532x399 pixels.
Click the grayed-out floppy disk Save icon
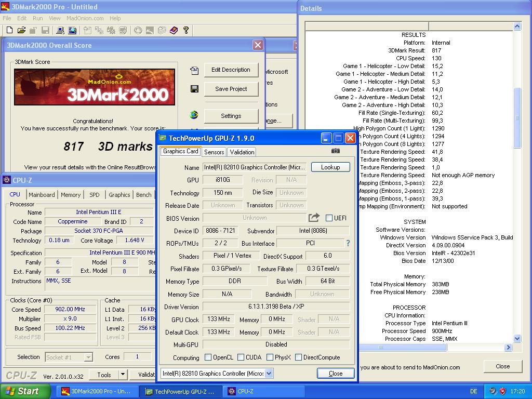click(x=45, y=30)
